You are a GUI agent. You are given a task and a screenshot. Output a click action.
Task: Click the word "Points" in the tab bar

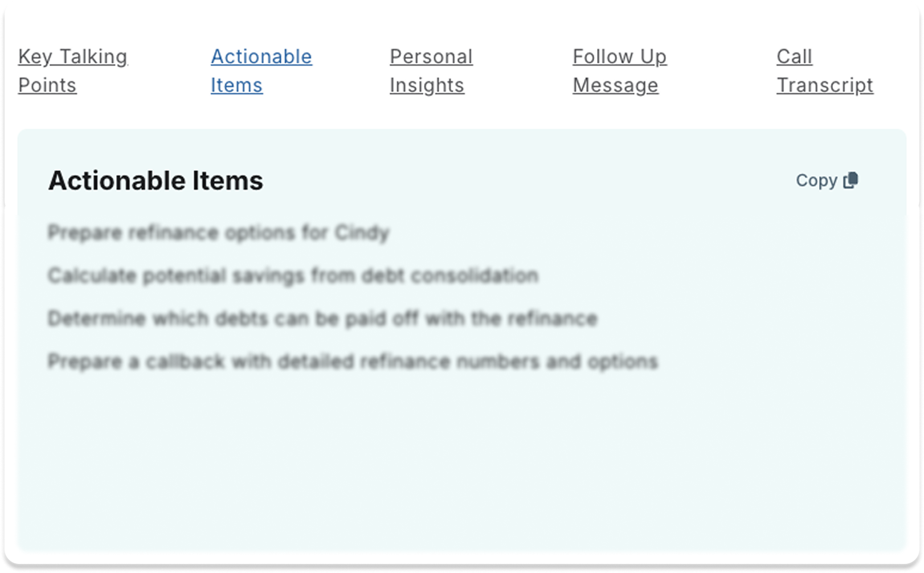tap(47, 85)
